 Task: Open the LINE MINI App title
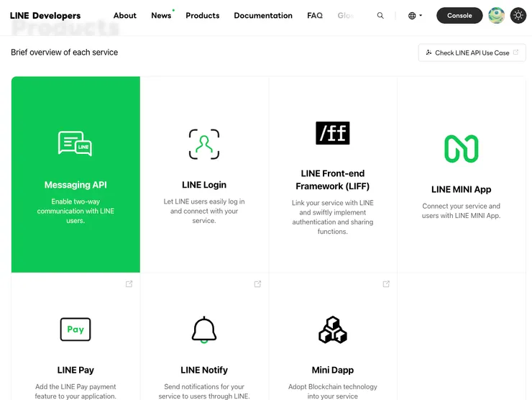click(x=461, y=189)
